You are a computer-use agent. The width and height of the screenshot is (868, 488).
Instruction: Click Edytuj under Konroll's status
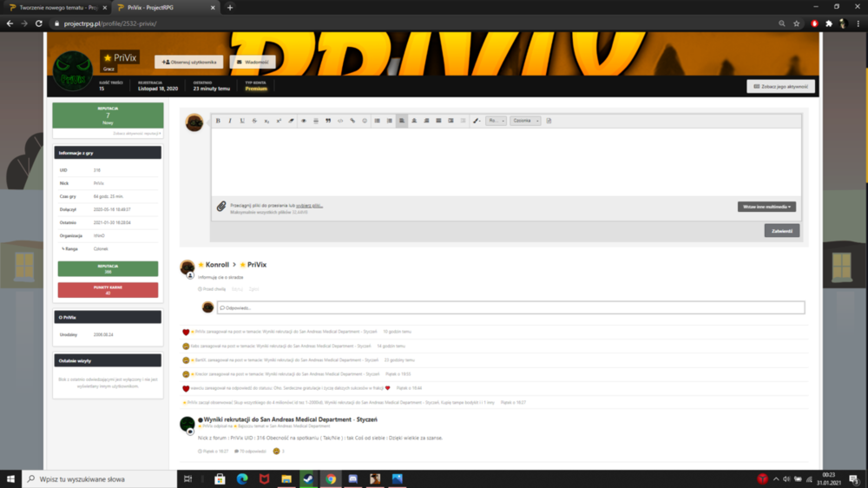[237, 289]
